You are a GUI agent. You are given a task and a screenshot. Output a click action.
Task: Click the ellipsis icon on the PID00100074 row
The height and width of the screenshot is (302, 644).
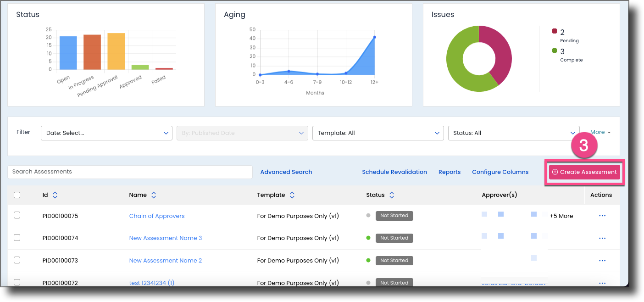[602, 238]
